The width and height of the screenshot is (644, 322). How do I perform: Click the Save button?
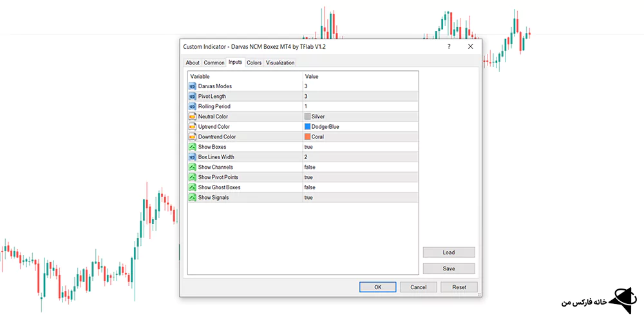[x=449, y=269]
